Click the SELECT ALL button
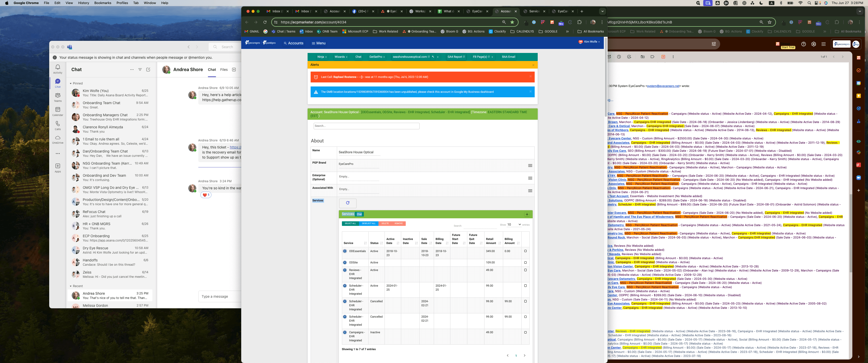The height and width of the screenshot is (363, 868). coord(350,224)
